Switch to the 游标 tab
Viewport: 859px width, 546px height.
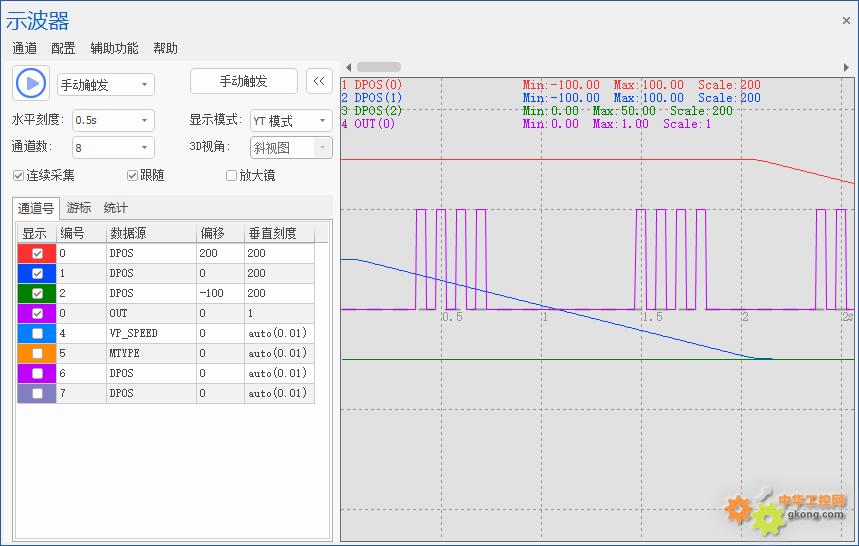point(79,208)
